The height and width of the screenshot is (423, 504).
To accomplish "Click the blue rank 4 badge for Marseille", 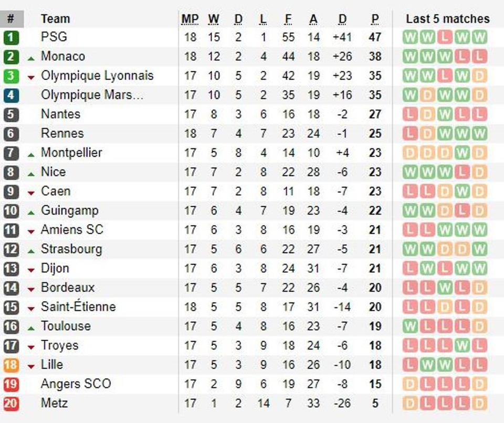I will tap(11, 96).
